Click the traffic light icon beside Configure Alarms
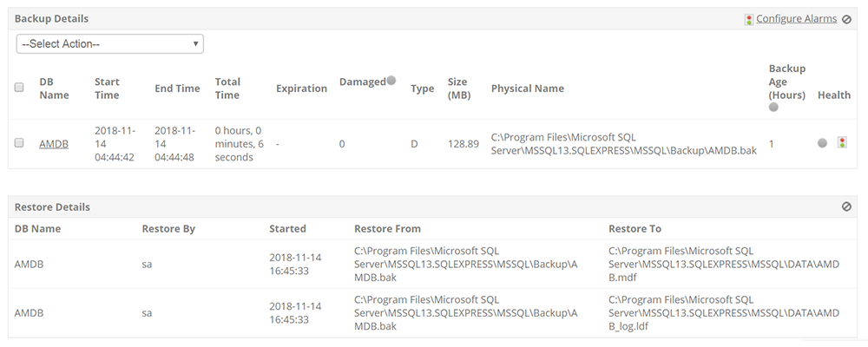 [x=749, y=18]
